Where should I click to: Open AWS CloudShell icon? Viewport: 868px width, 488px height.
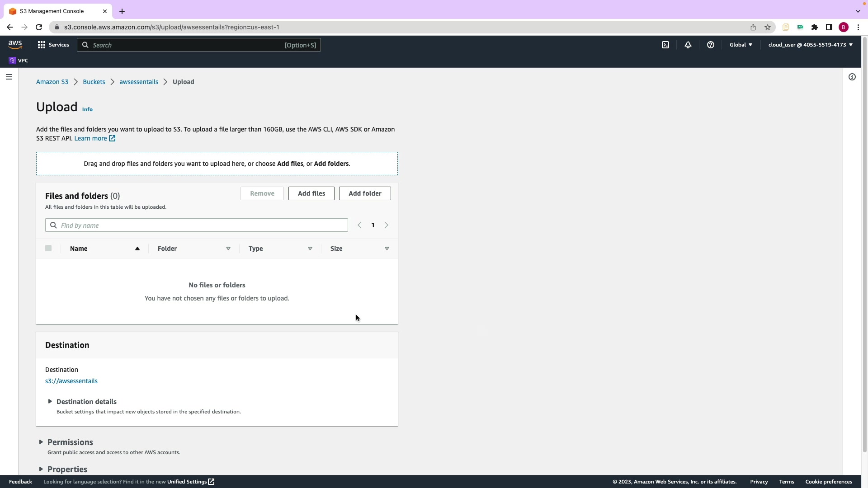(x=665, y=45)
